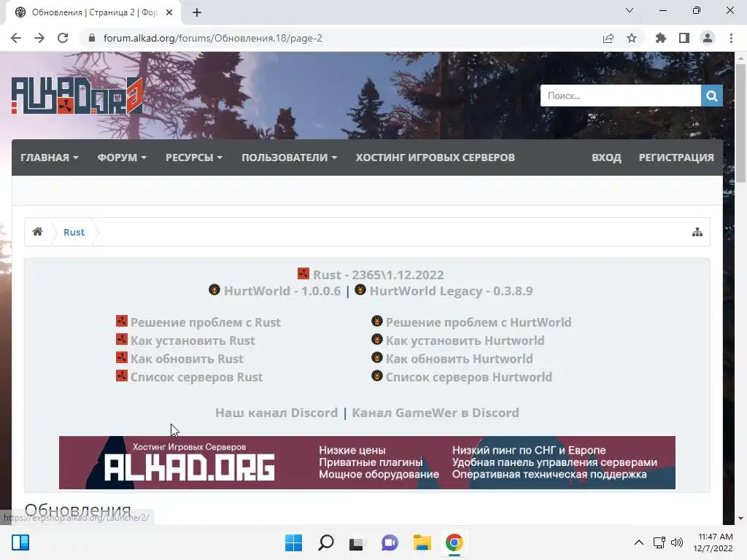
Task: Open Канал GameWer в Discord link
Action: (x=436, y=413)
